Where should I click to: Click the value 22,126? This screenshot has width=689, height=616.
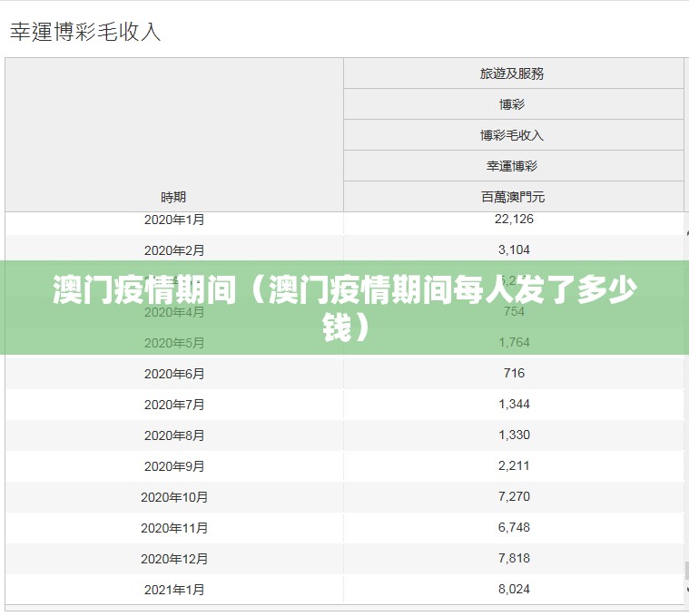point(514,219)
